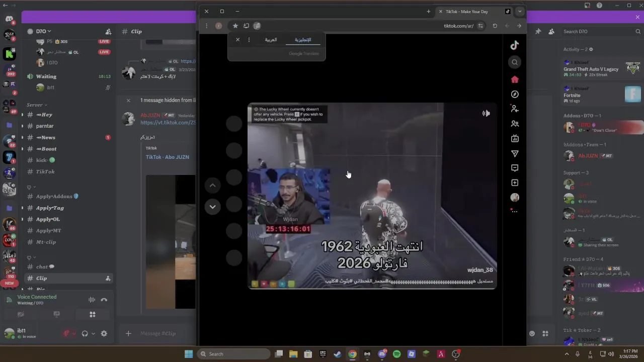Open a new Chrome tab
This screenshot has height=362, width=644.
tap(429, 12)
